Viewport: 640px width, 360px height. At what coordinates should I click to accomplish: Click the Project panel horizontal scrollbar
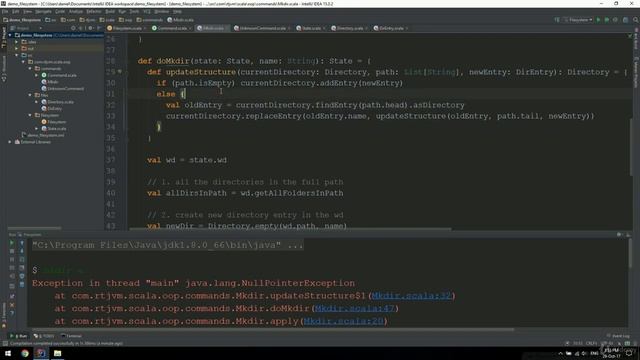pos(34,229)
